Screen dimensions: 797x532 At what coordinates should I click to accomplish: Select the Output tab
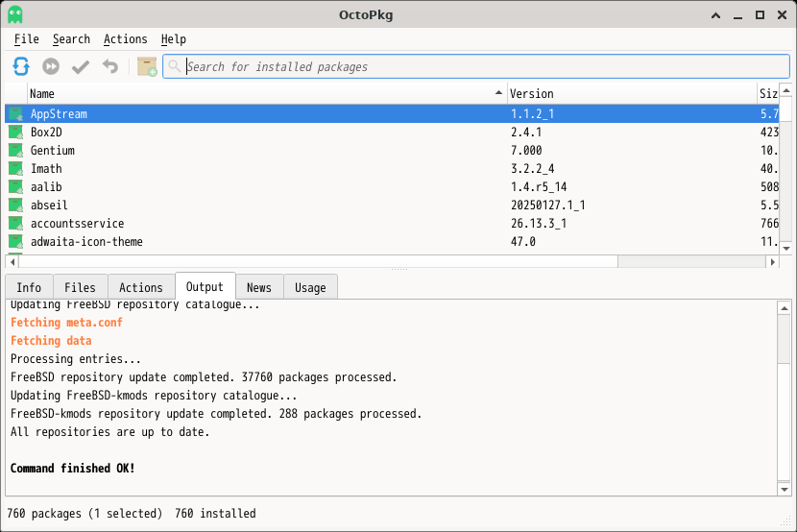click(x=205, y=286)
